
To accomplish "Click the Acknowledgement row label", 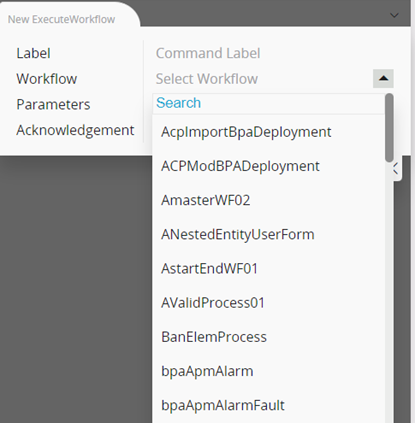I will click(75, 130).
